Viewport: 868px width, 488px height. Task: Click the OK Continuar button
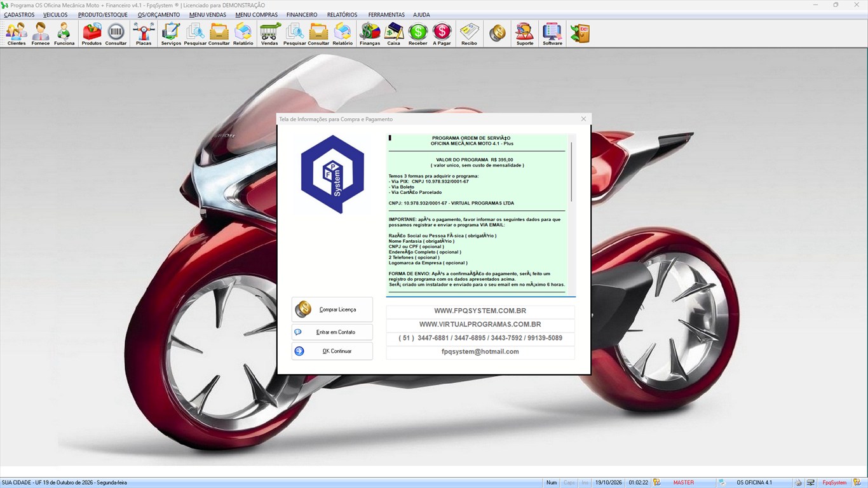332,351
